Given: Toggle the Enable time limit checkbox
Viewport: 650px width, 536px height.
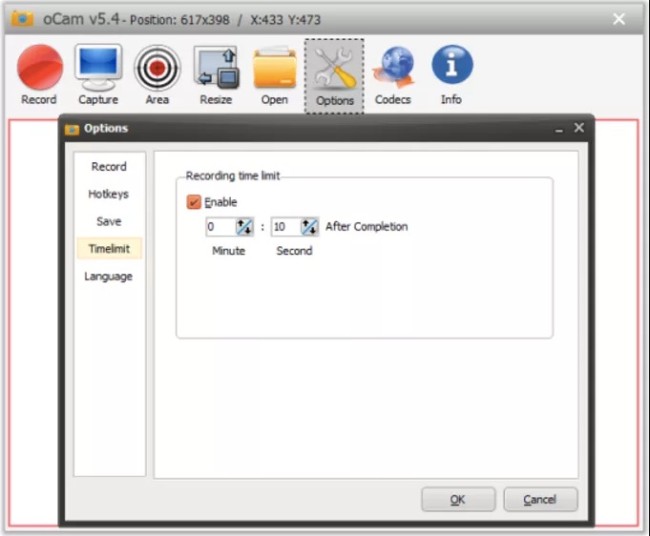Looking at the screenshot, I should [x=194, y=202].
